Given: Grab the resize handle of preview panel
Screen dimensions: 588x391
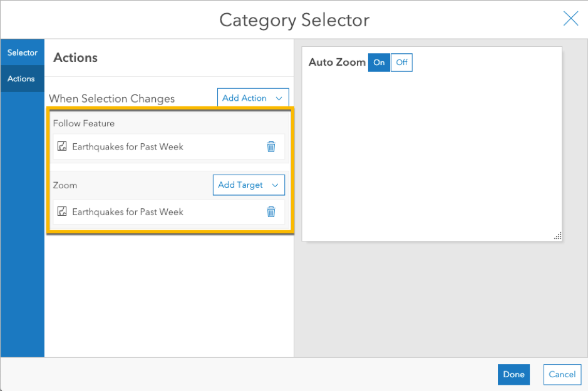Looking at the screenshot, I should point(557,236).
